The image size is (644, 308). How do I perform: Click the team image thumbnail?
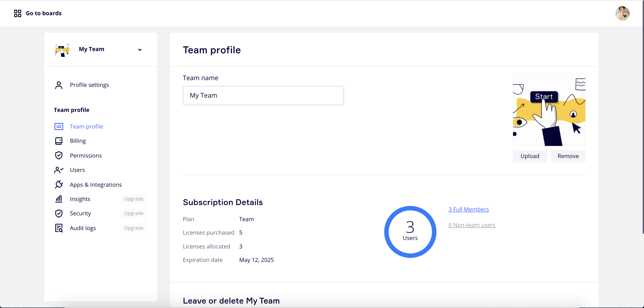click(549, 110)
